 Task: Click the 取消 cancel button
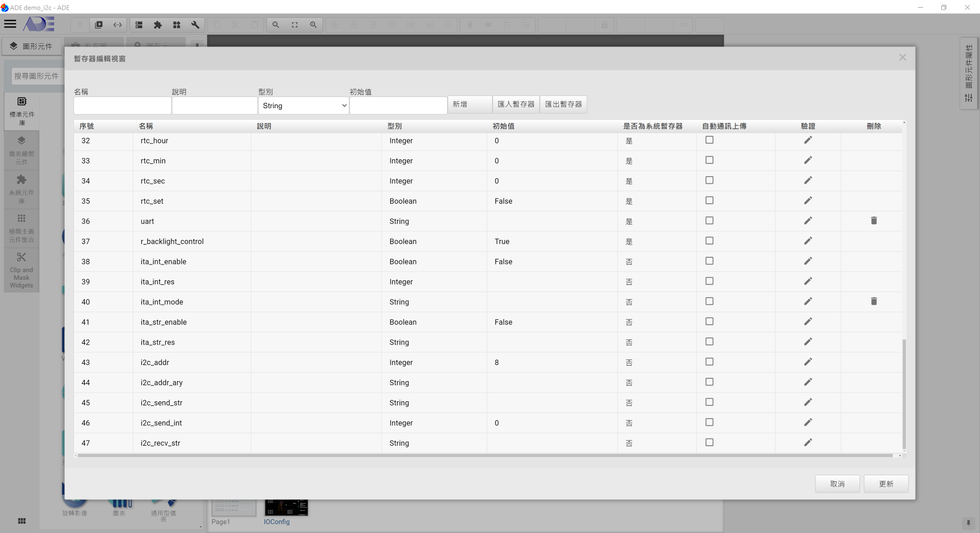pyautogui.click(x=837, y=484)
